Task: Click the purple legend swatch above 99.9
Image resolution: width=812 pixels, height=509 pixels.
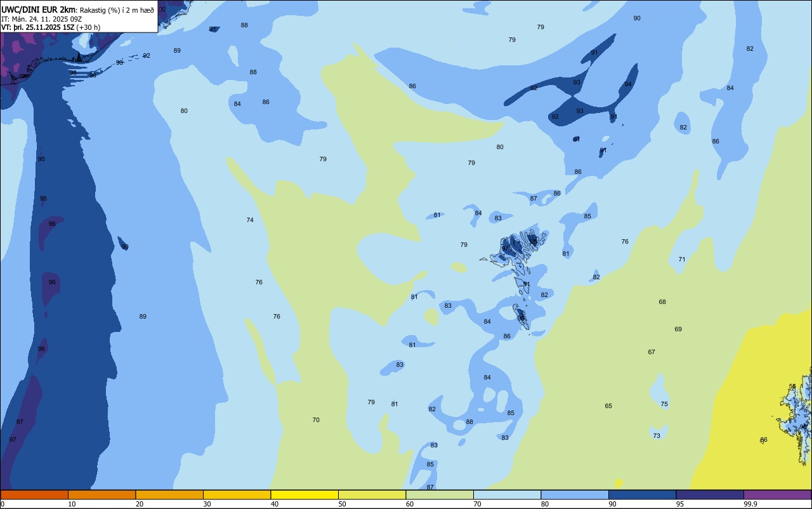Action: [x=777, y=494]
